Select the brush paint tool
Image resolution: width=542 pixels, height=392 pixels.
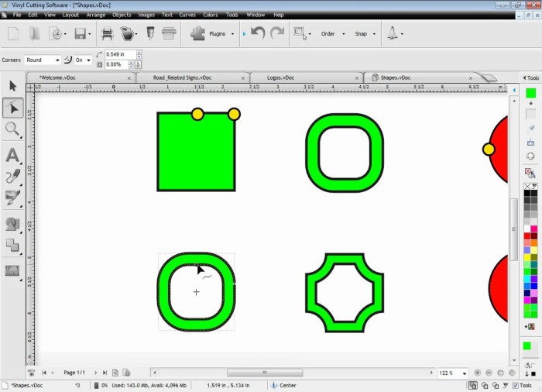coord(13,198)
